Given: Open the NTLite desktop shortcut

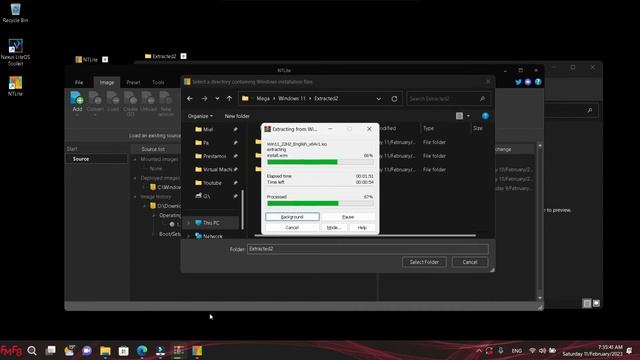Looking at the screenshot, I should (16, 86).
